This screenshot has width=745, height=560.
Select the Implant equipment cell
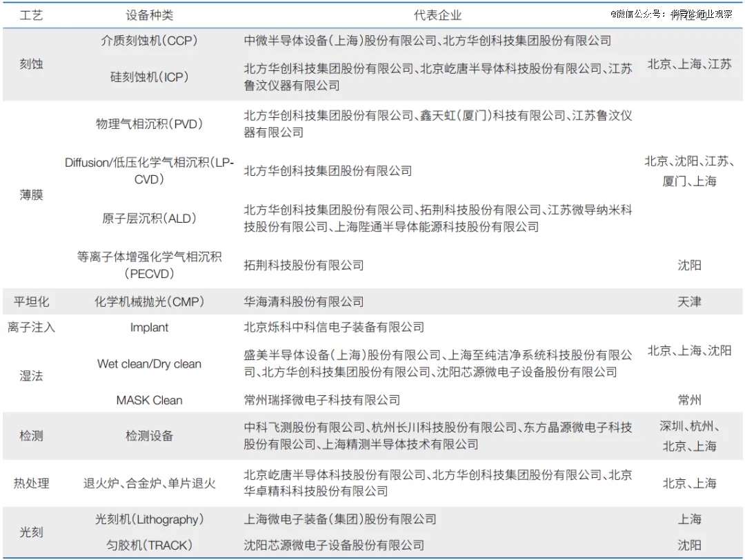[149, 328]
